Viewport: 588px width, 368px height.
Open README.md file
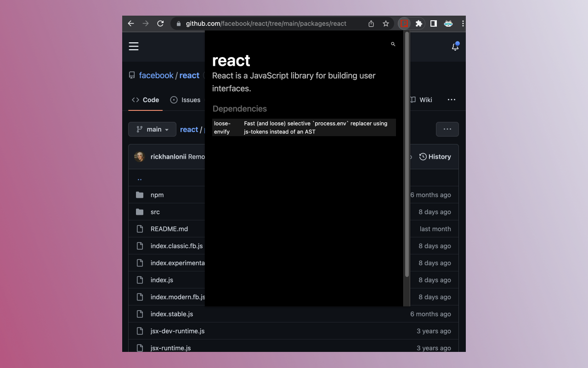[169, 229]
